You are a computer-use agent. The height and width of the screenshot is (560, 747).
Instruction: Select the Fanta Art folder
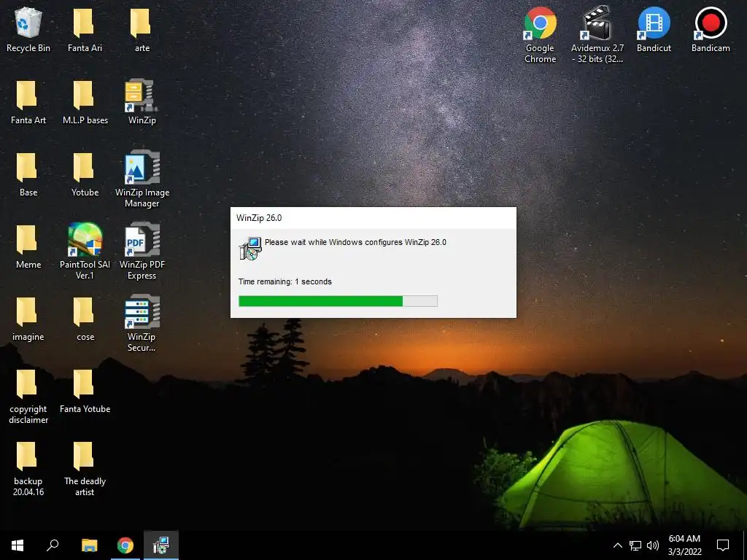point(28,102)
